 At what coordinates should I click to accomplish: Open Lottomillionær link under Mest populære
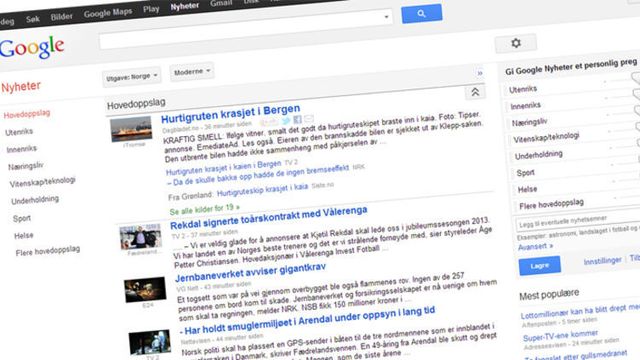(x=580, y=312)
